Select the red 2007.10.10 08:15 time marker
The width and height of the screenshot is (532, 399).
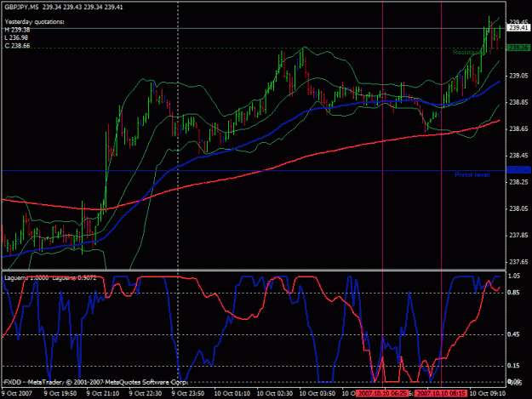point(441,393)
